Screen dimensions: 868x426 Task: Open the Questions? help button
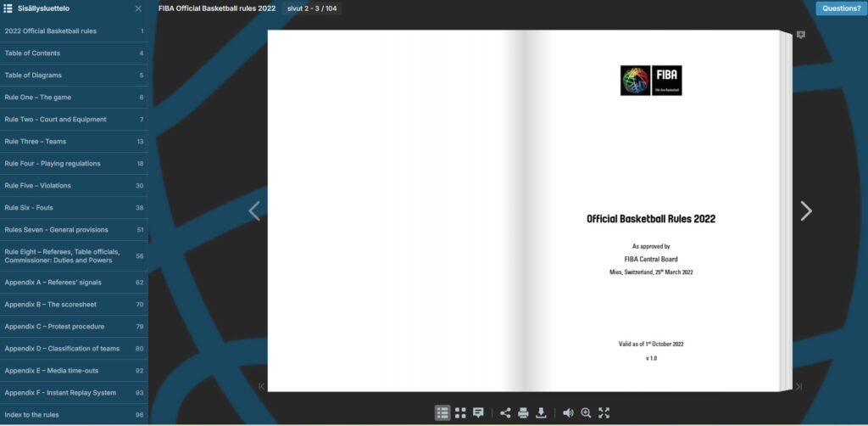pyautogui.click(x=841, y=8)
